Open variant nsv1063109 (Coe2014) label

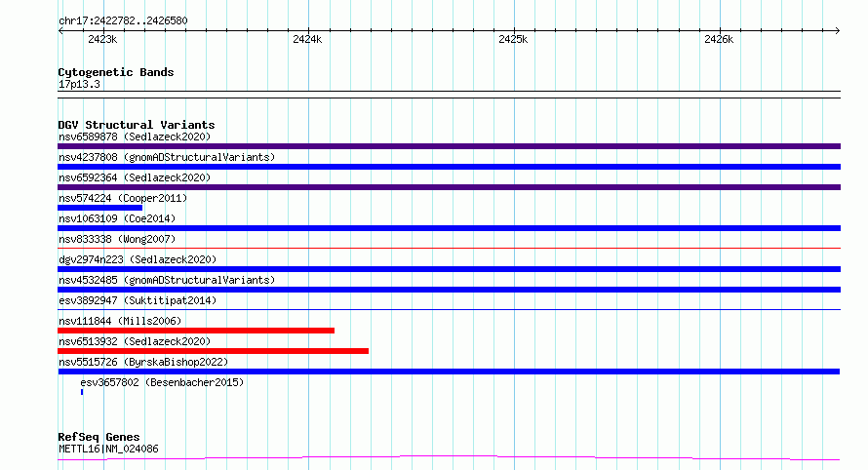117,218
